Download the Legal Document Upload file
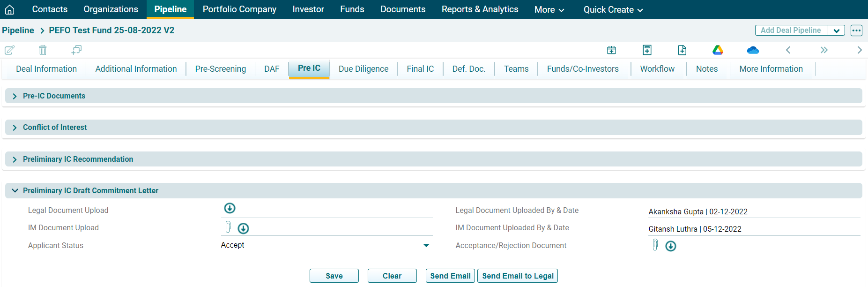The width and height of the screenshot is (868, 287). 230,208
